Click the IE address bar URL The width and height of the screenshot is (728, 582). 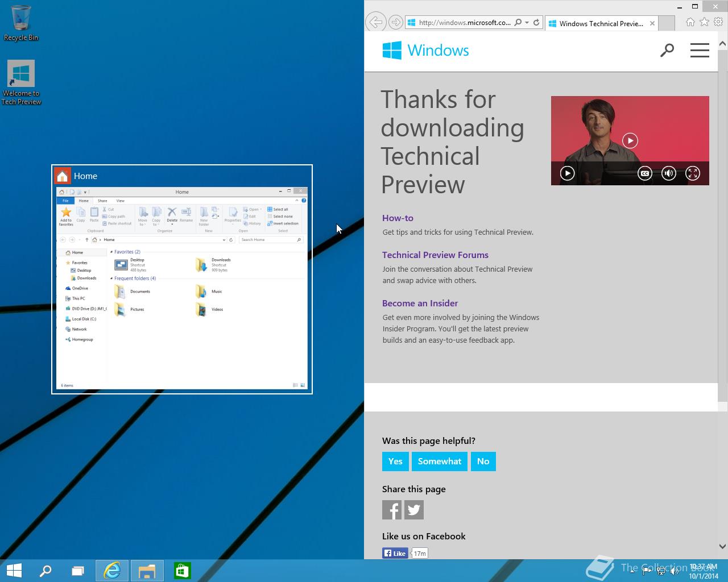(x=464, y=23)
